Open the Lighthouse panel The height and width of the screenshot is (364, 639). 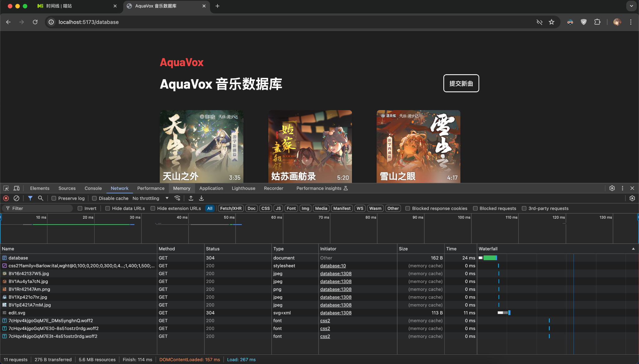coord(243,188)
